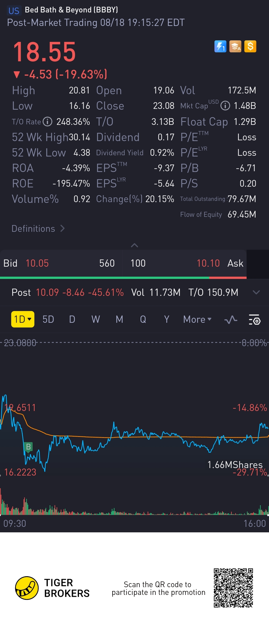Tap the US market tag

click(x=14, y=11)
